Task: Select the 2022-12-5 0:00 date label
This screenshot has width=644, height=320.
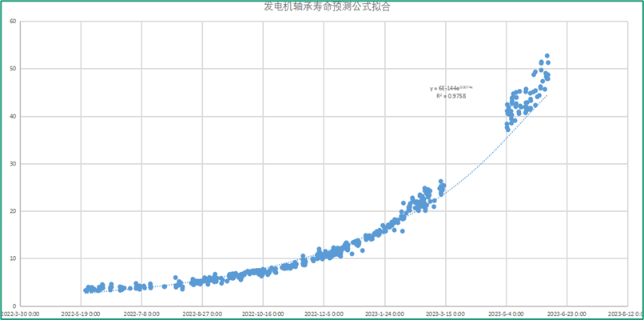Action: coord(324,314)
